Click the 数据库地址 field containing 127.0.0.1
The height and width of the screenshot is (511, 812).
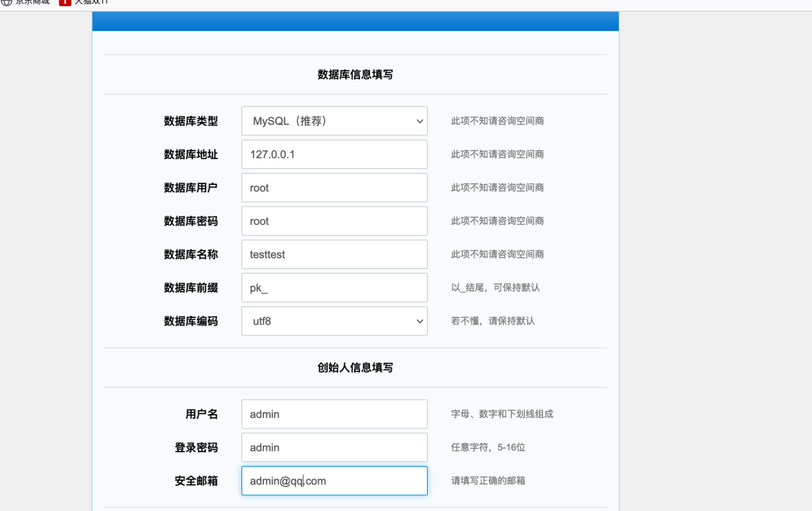pos(334,154)
